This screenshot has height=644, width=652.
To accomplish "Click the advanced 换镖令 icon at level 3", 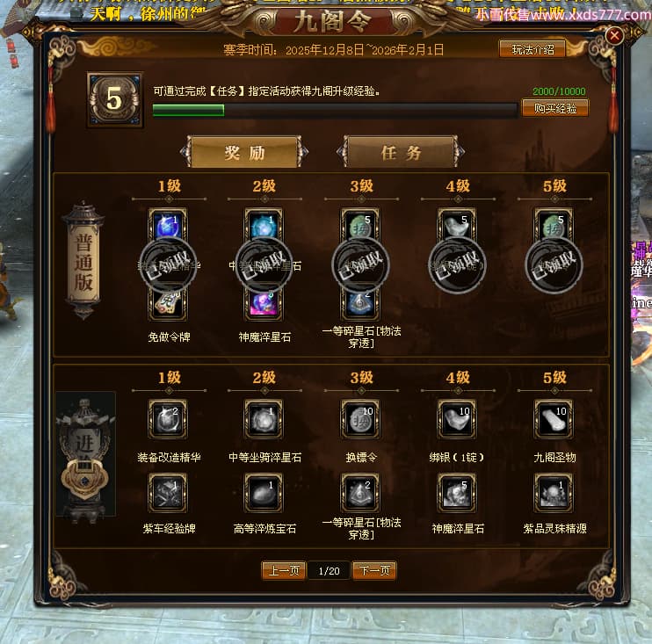I will (360, 419).
